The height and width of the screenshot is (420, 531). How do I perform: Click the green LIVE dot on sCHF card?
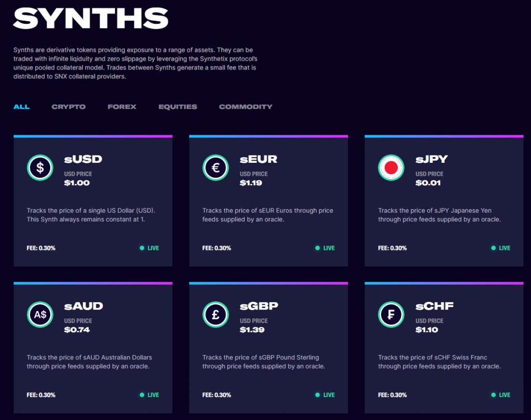494,395
